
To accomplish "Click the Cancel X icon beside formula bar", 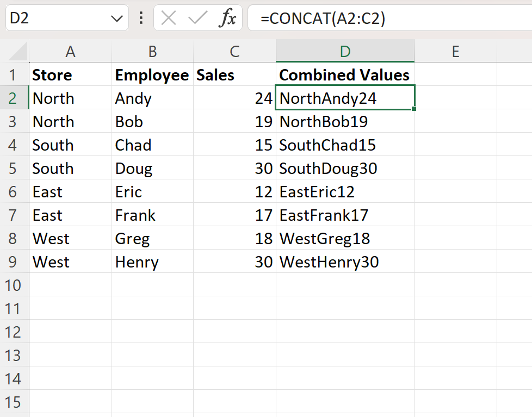I will point(168,17).
